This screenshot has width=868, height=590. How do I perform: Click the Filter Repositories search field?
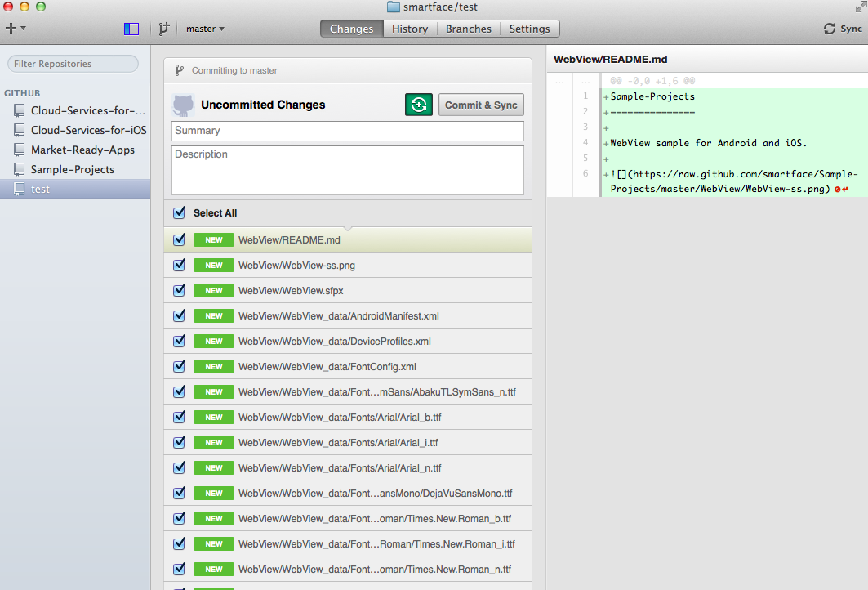73,64
